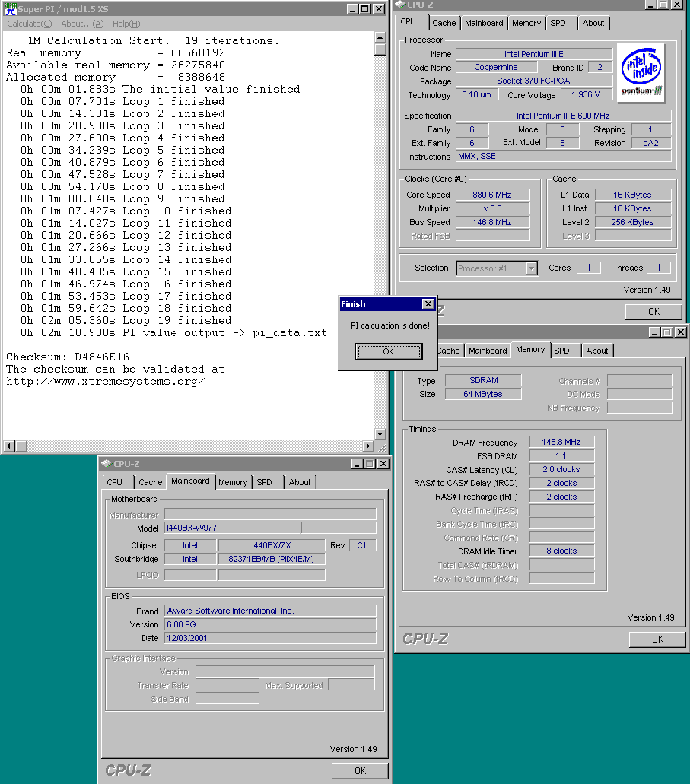Click the Chipset i440BX/ZX field
The width and height of the screenshot is (690, 784).
tap(271, 545)
